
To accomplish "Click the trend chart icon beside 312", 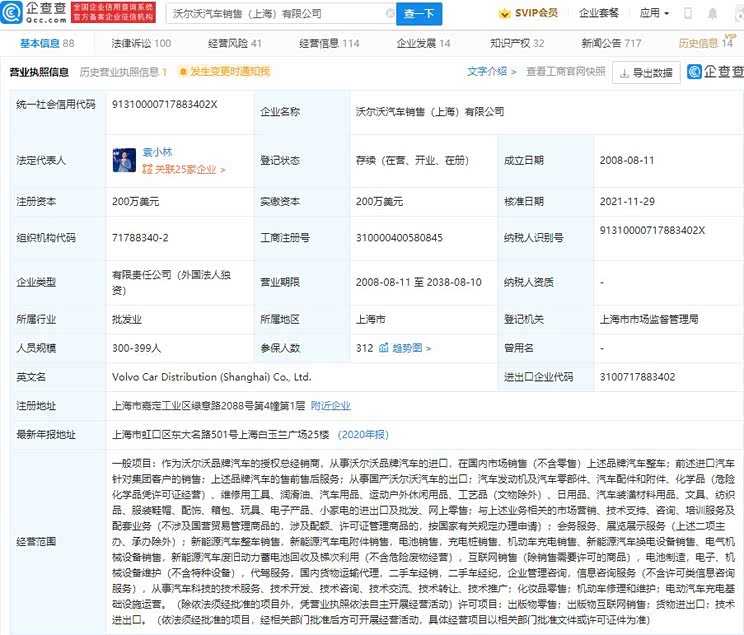I will click(383, 348).
